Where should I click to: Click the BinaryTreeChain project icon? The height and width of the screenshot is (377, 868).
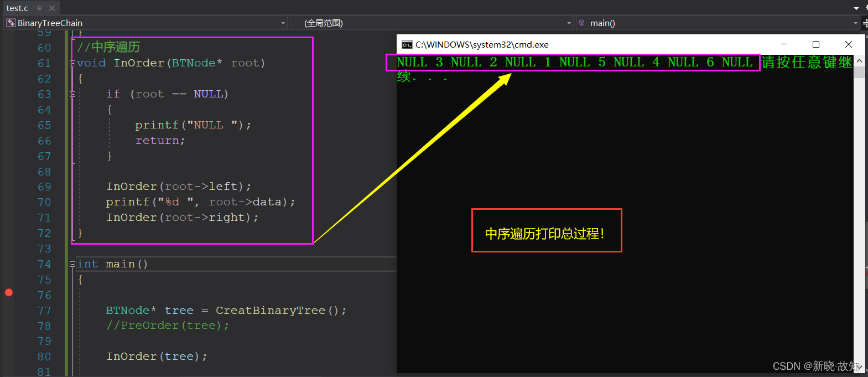11,23
